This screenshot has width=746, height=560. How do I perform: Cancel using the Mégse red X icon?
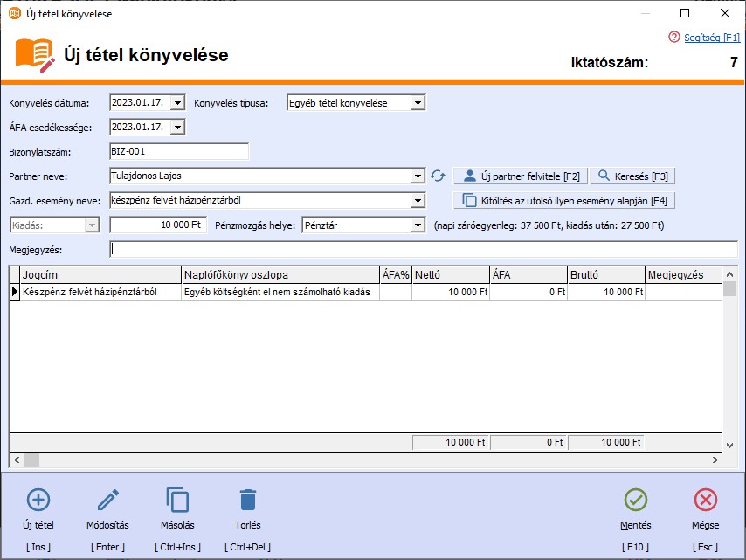click(706, 501)
